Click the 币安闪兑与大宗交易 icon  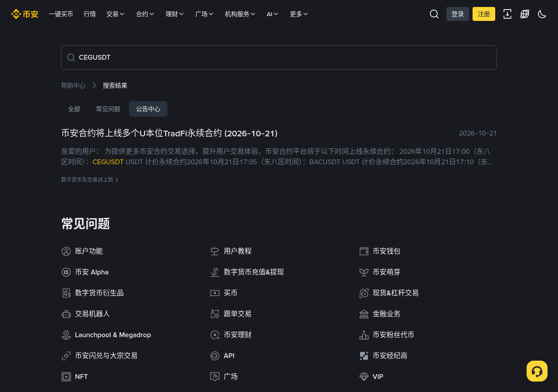66,356
